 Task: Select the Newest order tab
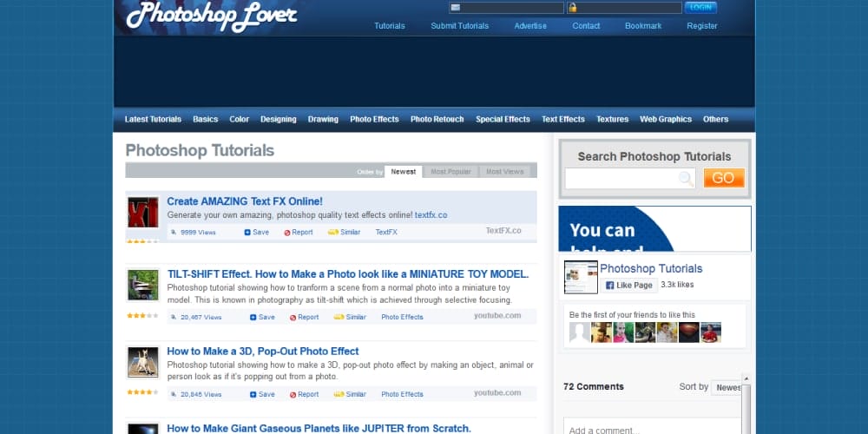(403, 172)
